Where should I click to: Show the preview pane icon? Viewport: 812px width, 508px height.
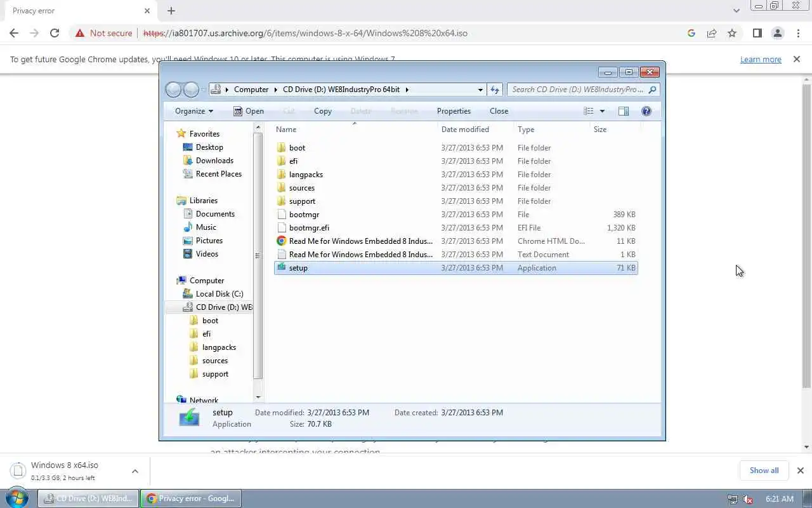point(624,111)
